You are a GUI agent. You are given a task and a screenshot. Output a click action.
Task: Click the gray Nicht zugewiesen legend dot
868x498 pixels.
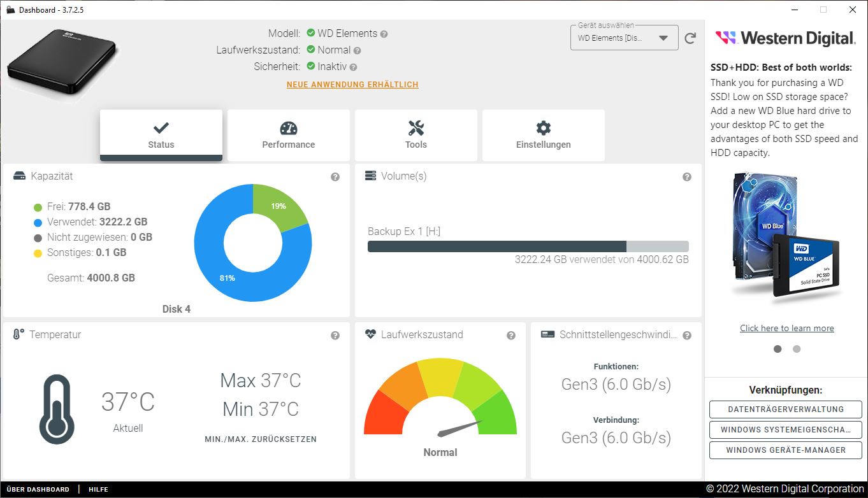click(38, 238)
